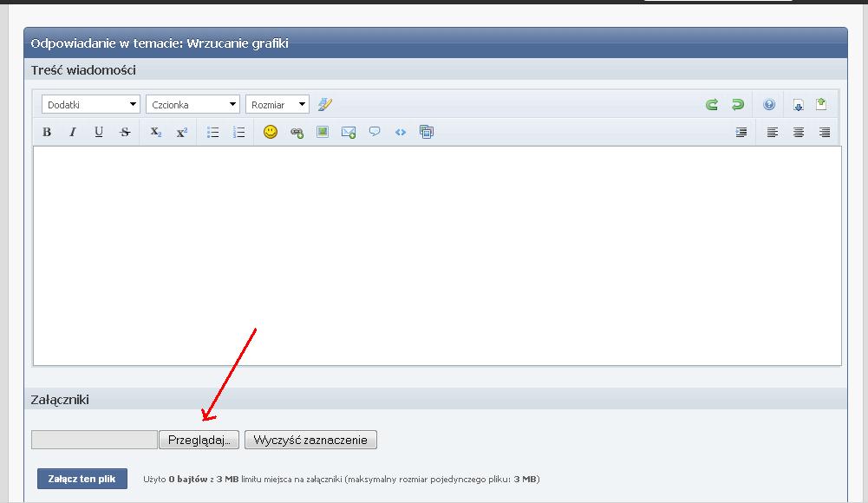Click the Przeglądaj file browse button
This screenshot has height=503, width=868.
tap(199, 441)
